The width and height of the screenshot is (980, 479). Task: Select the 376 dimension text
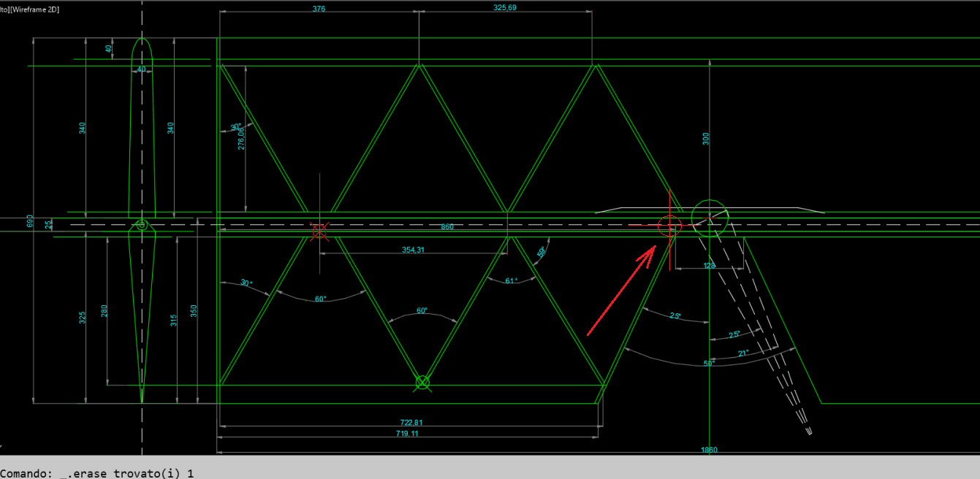pos(319,9)
